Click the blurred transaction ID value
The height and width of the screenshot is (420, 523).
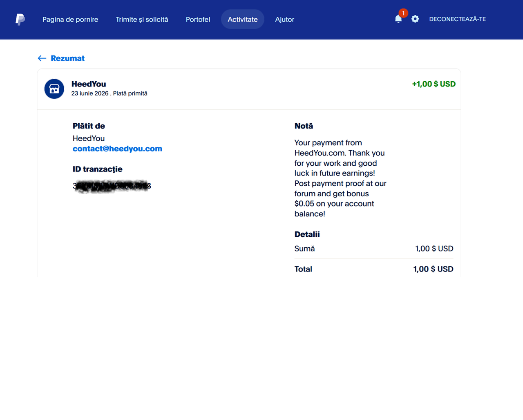[x=112, y=186]
